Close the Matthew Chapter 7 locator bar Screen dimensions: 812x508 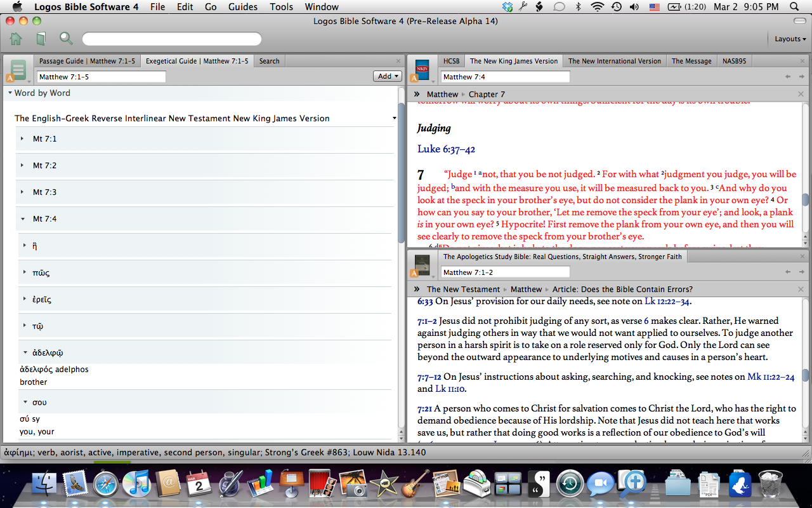801,94
